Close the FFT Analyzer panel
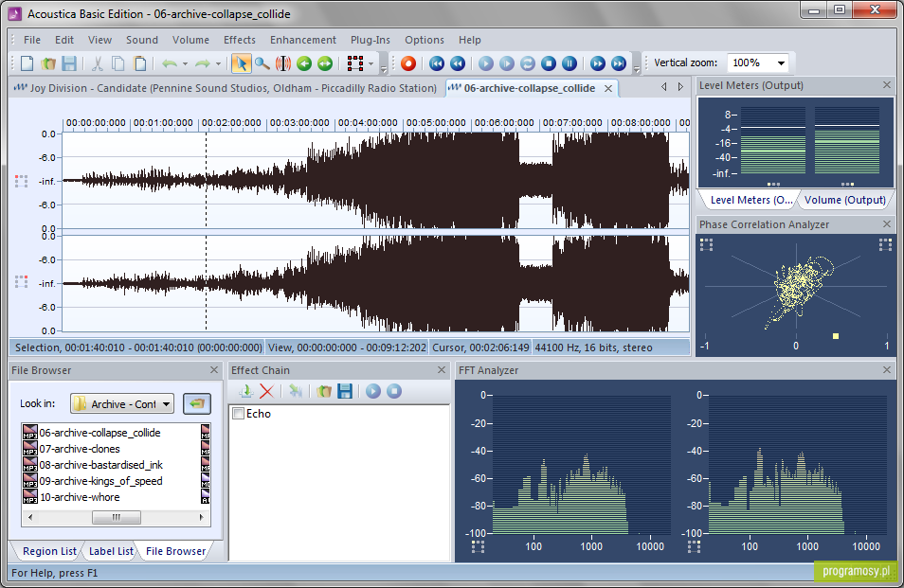 tap(887, 369)
